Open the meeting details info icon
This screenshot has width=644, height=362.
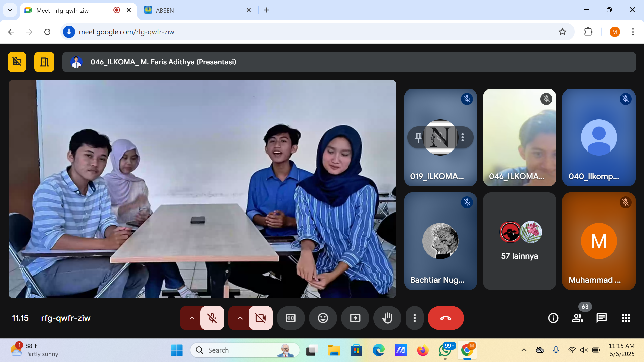click(x=553, y=318)
